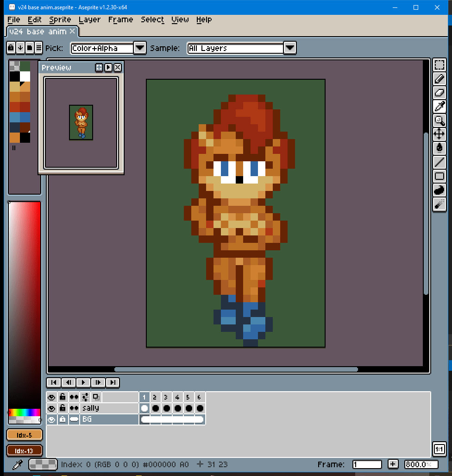Select the Rectangular Marquee tool
Viewport: 452px width, 476px height.
click(439, 65)
